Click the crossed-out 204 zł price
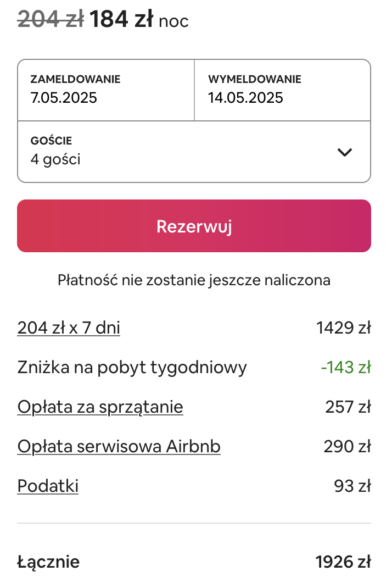 51,19
